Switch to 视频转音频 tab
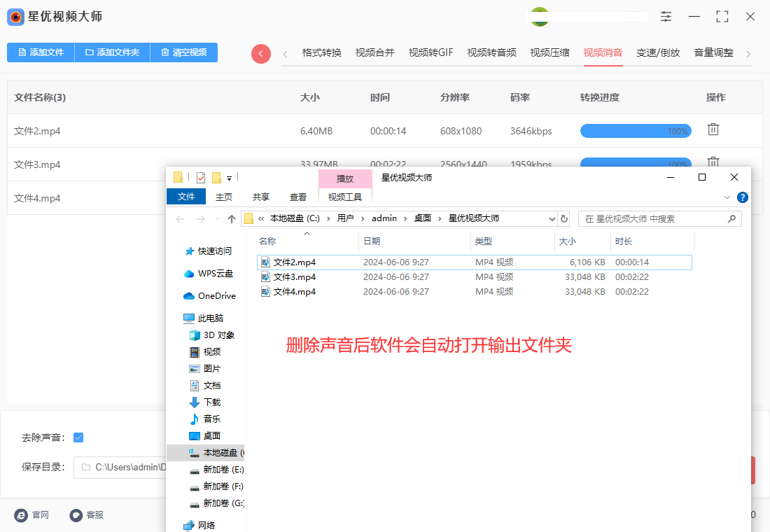The height and width of the screenshot is (532, 770). tap(491, 52)
